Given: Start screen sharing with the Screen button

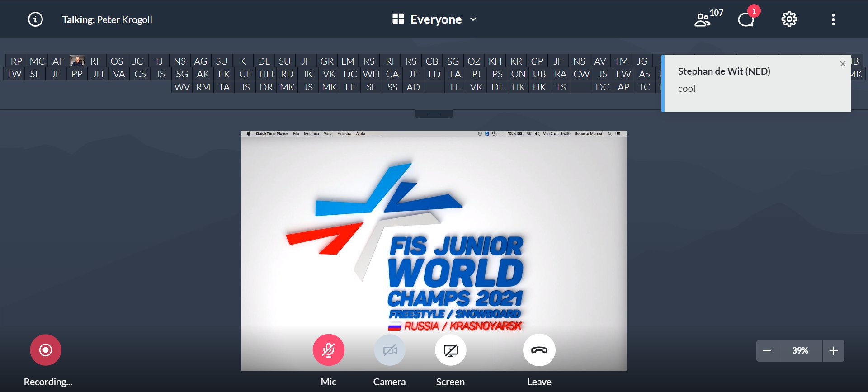Looking at the screenshot, I should [x=451, y=350].
